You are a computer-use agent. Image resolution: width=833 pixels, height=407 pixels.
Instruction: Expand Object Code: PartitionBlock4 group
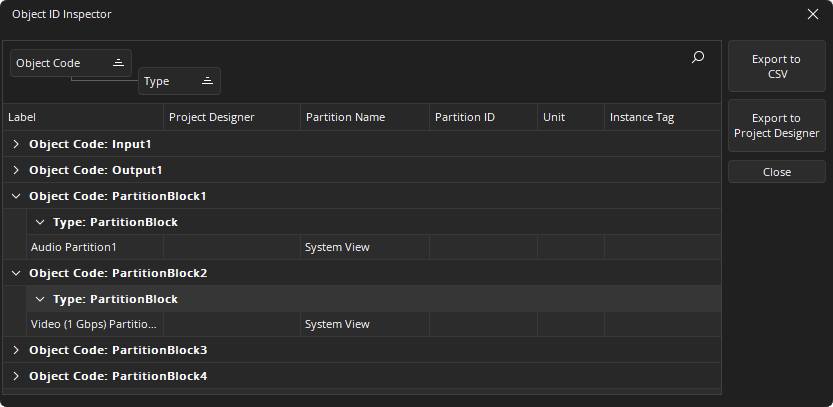[x=16, y=376]
